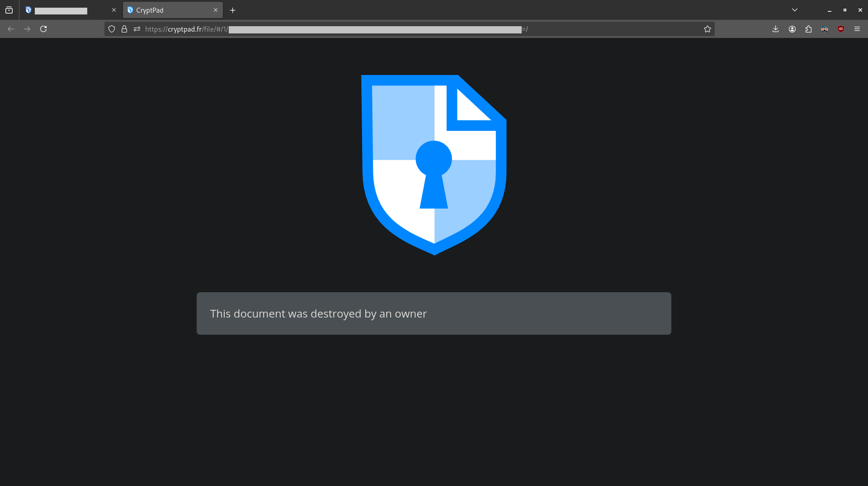This screenshot has height=486, width=868.
Task: Open the extensions puzzle icon
Action: coord(808,29)
